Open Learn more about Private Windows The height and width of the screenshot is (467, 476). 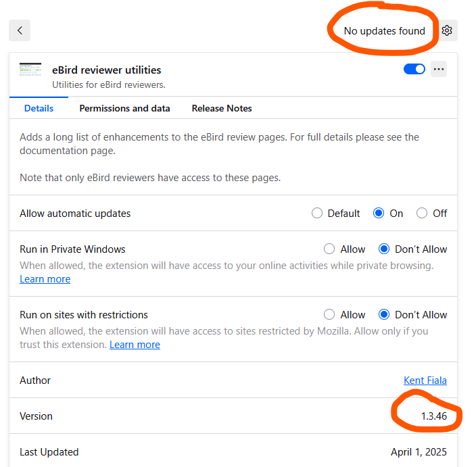[x=45, y=279]
